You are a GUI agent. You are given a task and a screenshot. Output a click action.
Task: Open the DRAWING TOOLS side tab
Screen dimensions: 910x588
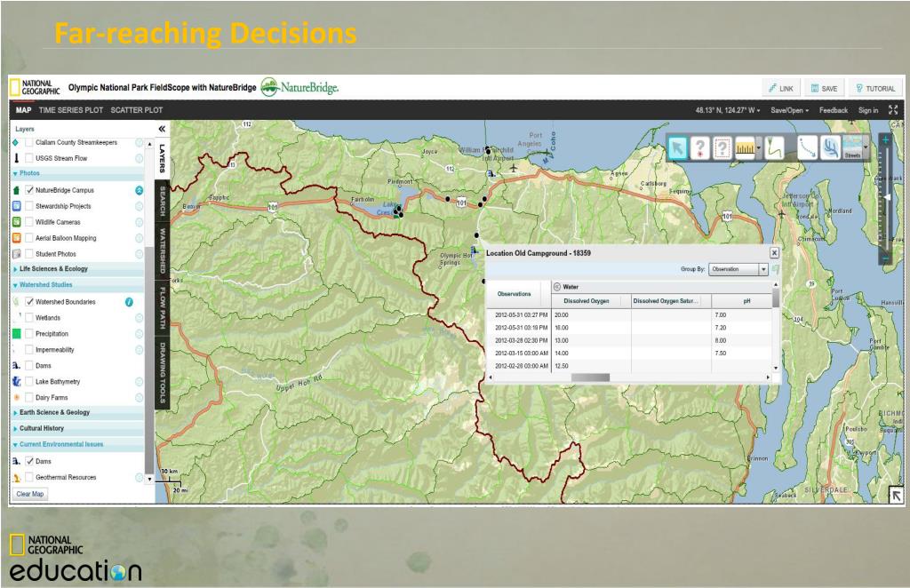(163, 373)
